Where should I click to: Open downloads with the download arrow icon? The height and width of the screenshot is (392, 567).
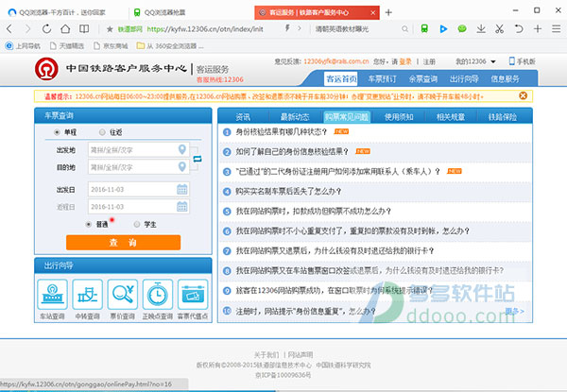click(x=481, y=29)
